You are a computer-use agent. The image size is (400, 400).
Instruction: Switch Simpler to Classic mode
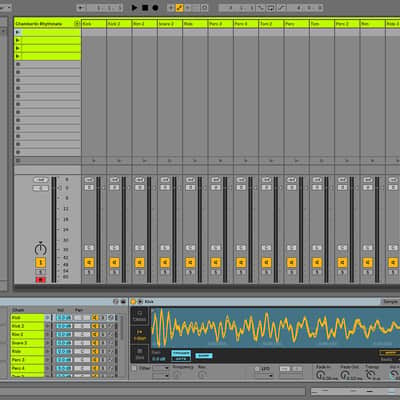pyautogui.click(x=140, y=316)
